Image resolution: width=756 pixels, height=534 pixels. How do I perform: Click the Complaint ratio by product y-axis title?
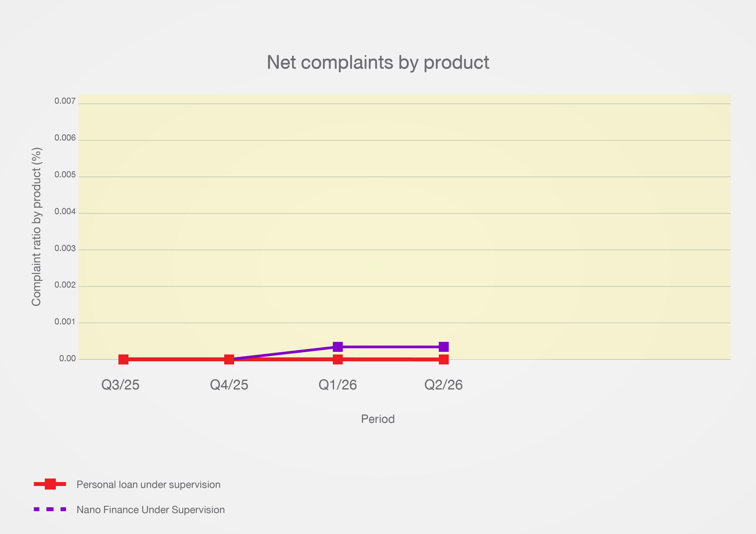tap(36, 227)
